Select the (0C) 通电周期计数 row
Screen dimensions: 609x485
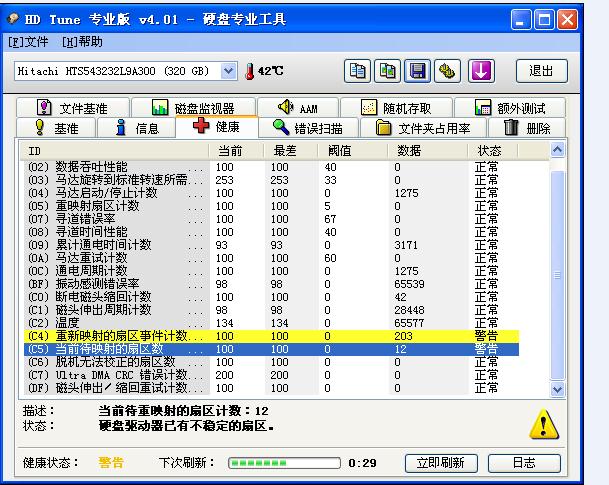pos(271,271)
